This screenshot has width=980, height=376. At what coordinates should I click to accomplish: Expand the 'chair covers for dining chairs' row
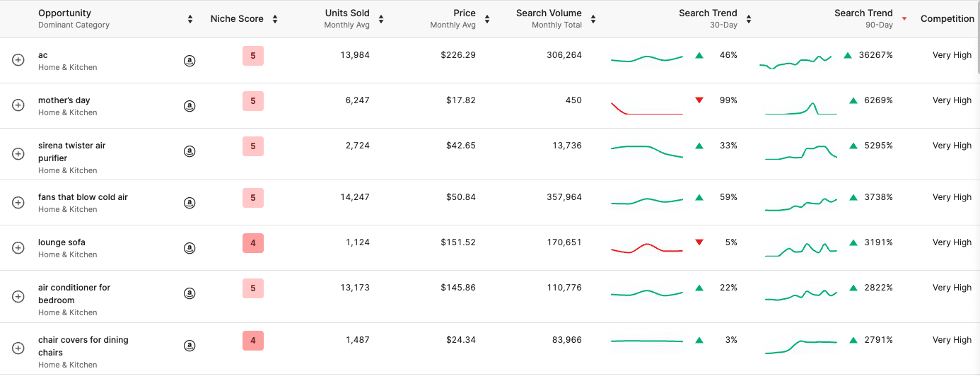point(18,348)
